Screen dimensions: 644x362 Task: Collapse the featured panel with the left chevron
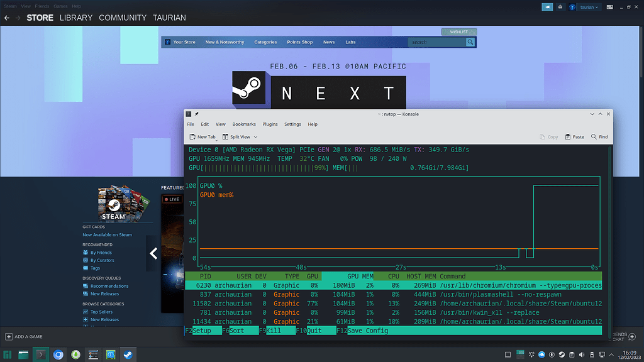pos(153,253)
